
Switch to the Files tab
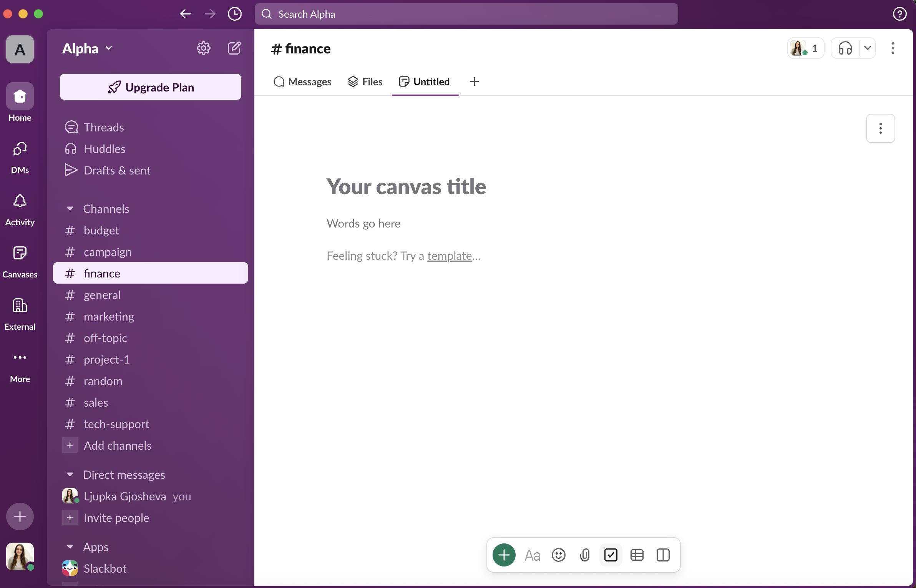tap(365, 82)
